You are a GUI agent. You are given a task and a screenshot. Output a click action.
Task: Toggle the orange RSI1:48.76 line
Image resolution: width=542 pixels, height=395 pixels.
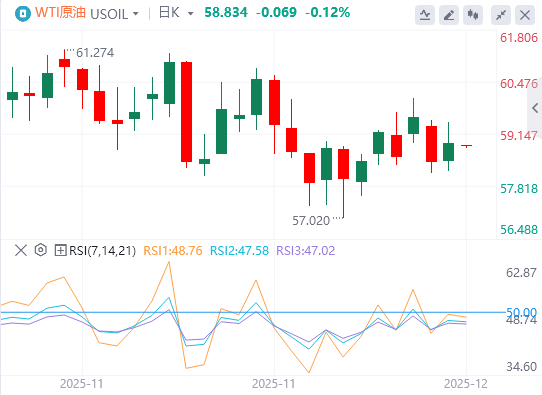173,251
